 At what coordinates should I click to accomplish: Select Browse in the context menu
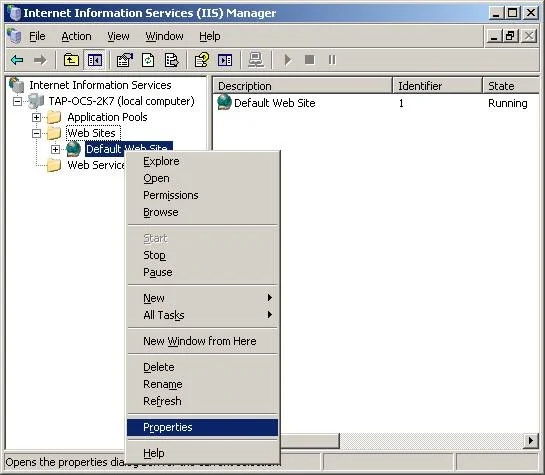point(203,212)
